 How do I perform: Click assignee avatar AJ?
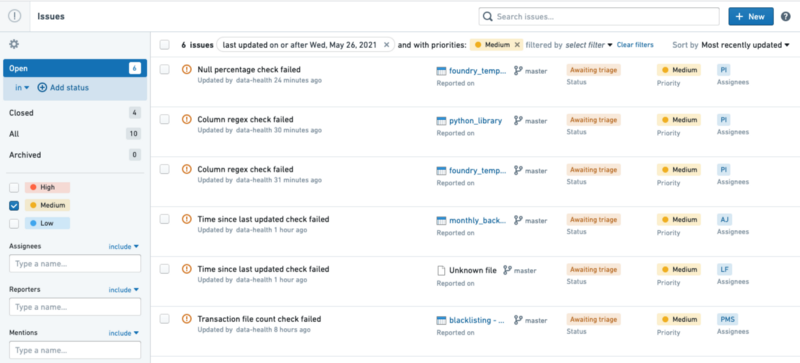724,220
